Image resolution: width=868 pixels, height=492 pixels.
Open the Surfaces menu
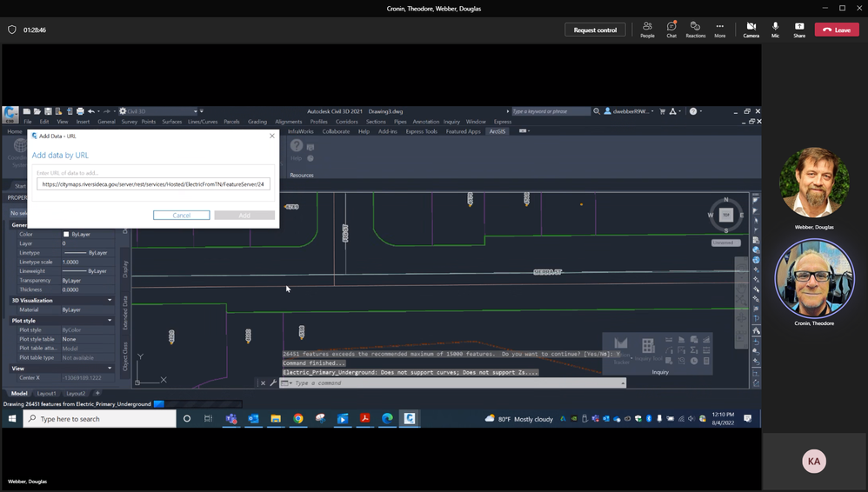coord(171,122)
